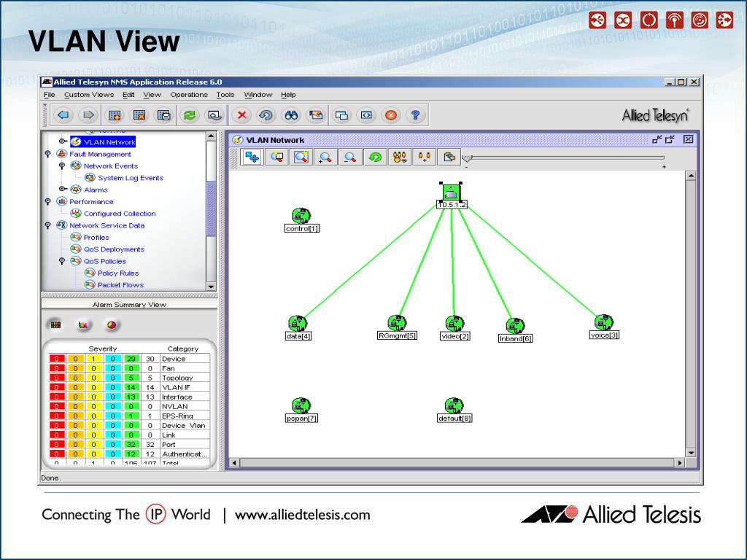Open System Log Events in the tree
Viewport: 747px width, 560px height.
coord(131,178)
